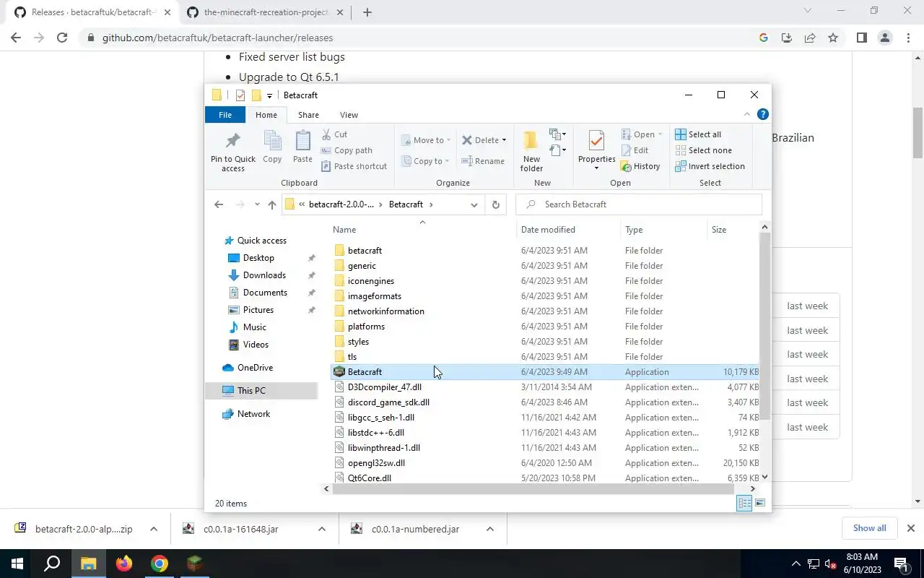The image size is (924, 578).
Task: Open the History command
Action: 640,166
